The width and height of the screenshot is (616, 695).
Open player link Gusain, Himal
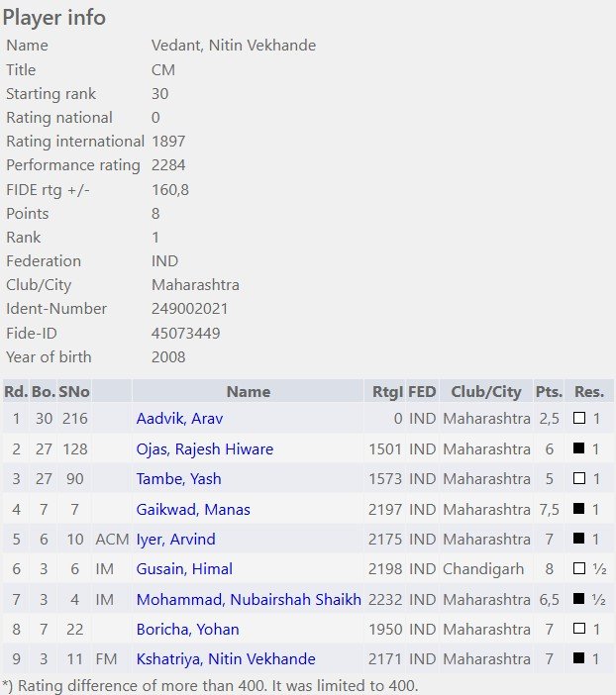pos(184,568)
